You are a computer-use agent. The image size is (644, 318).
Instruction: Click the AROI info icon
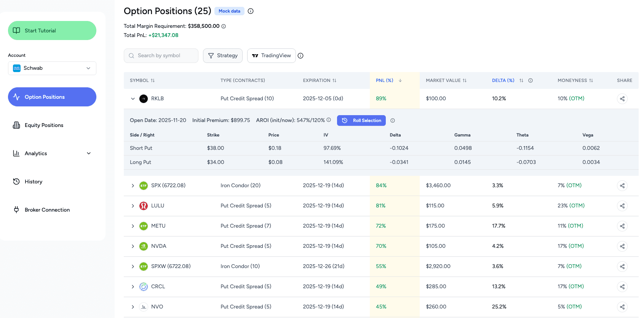click(x=329, y=120)
